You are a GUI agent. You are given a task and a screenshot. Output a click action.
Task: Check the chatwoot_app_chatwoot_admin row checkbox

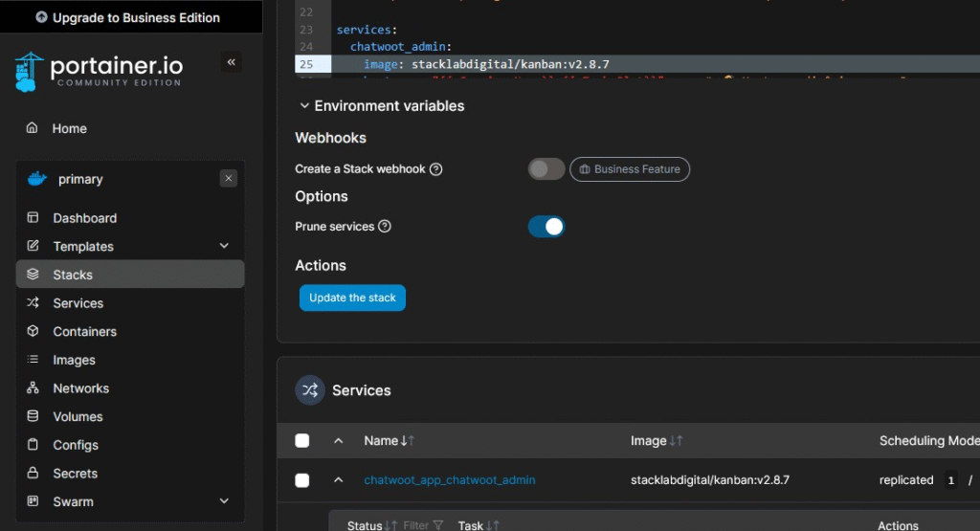point(302,480)
